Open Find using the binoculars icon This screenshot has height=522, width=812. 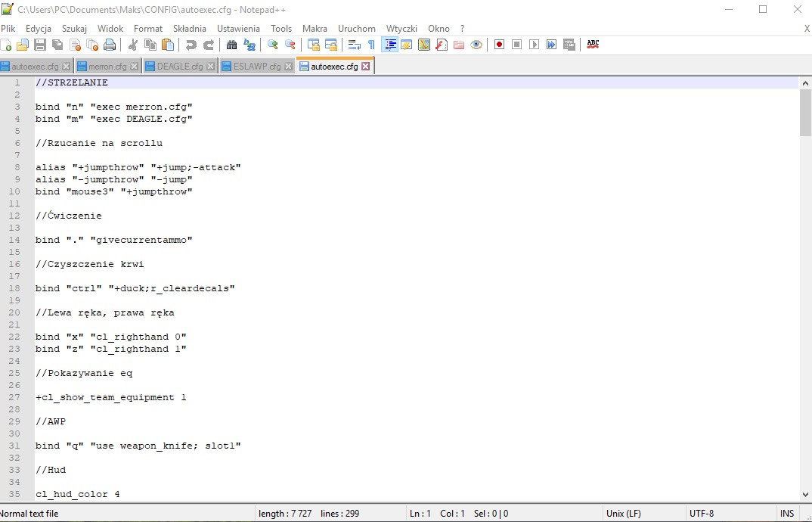(x=231, y=45)
